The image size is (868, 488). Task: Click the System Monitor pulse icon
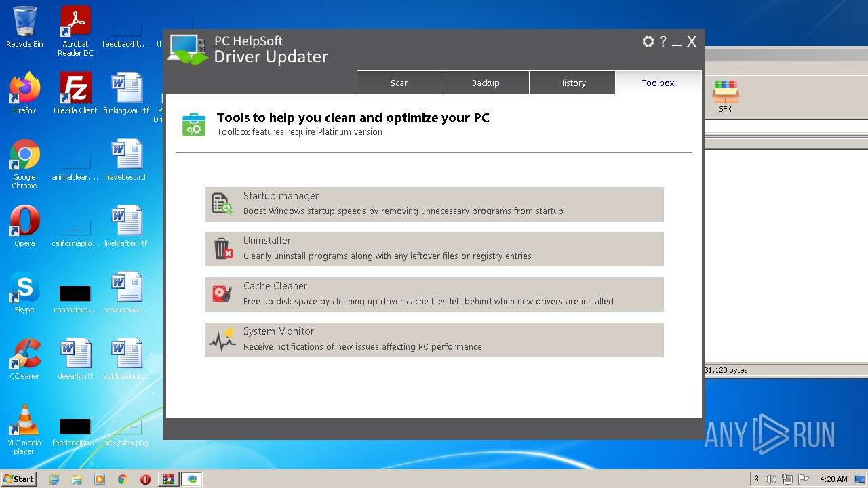[222, 339]
